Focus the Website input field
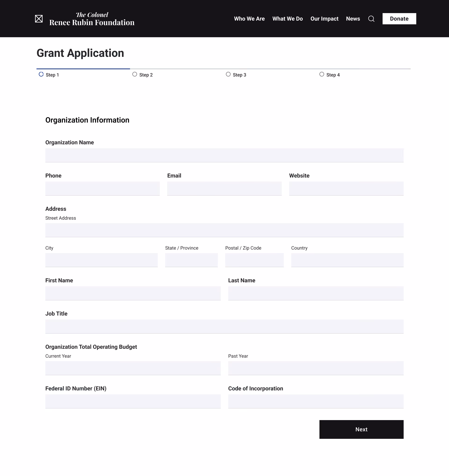This screenshot has width=449, height=476. point(346,189)
